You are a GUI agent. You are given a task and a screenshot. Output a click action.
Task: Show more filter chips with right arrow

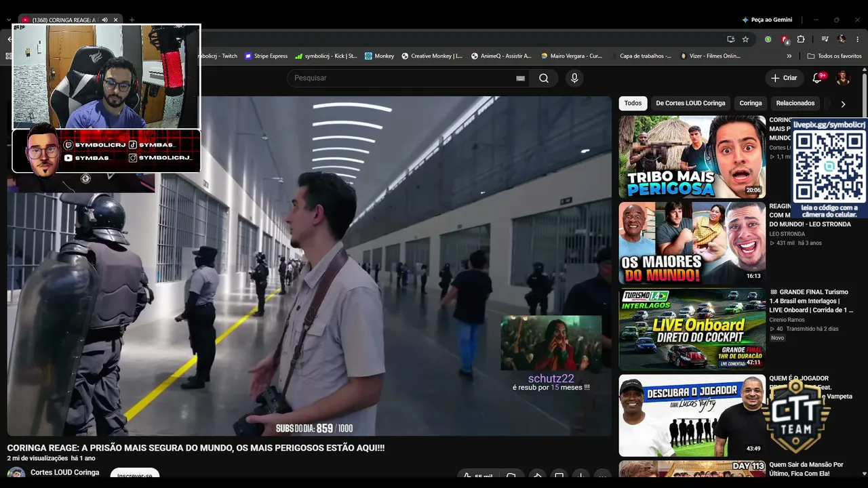[843, 104]
